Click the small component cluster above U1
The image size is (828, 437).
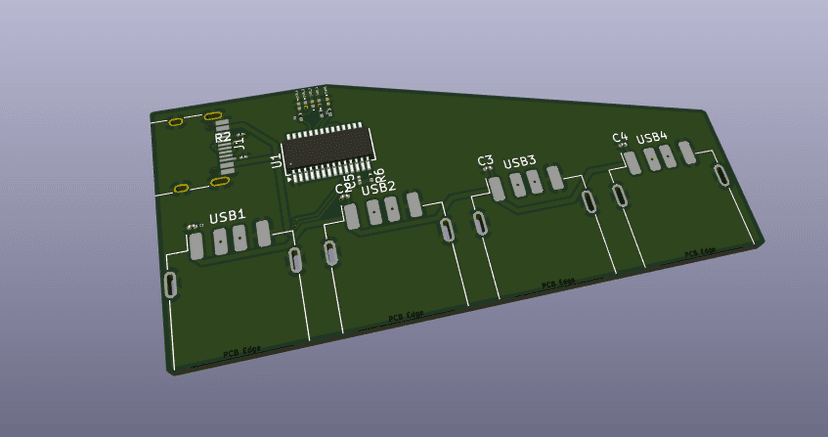click(x=313, y=102)
